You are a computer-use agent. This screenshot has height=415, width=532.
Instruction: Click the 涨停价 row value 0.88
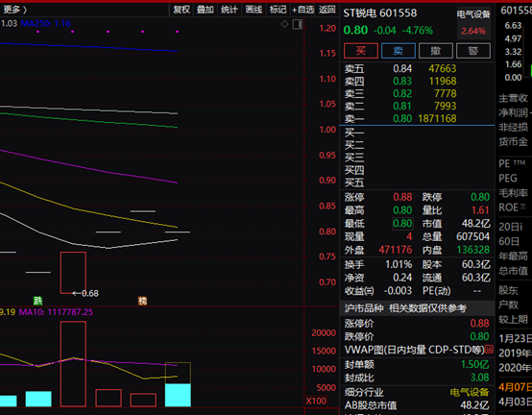coord(479,324)
